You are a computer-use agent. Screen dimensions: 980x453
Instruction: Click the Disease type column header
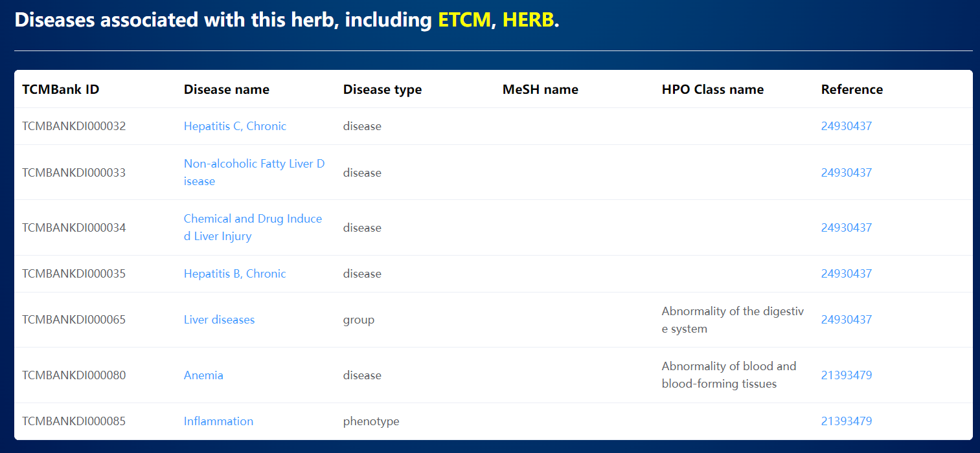click(x=382, y=89)
